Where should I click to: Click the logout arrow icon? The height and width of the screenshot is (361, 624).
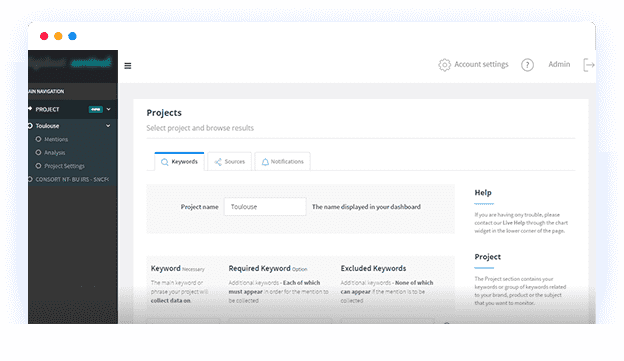[x=589, y=64]
